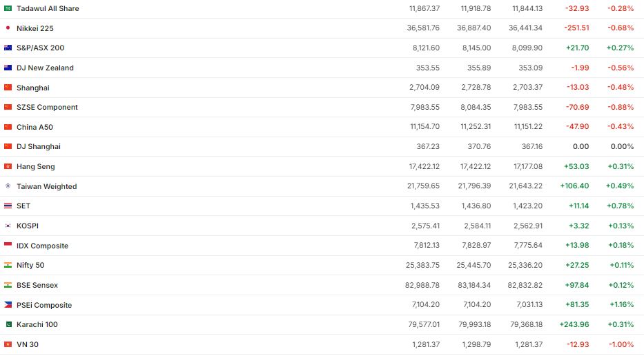The width and height of the screenshot is (644, 356).
Task: Click the Vietnam flag beside VN 30
Action: pos(8,344)
